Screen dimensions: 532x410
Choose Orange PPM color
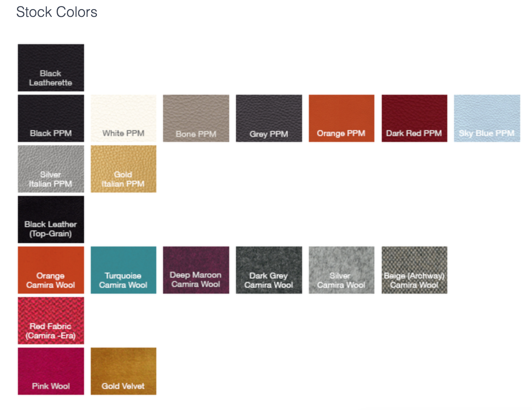click(x=342, y=118)
